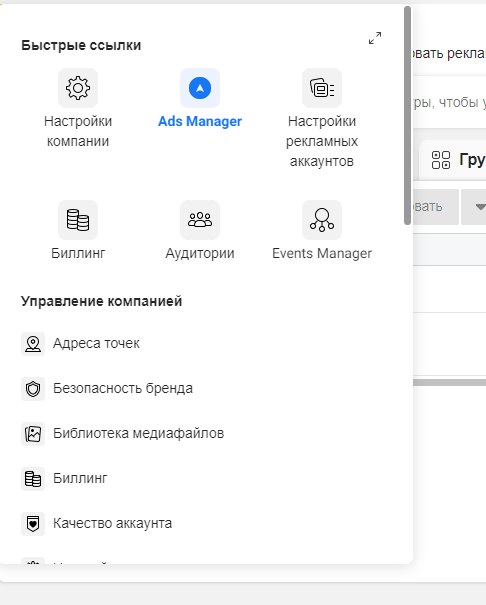Viewport: 486px width, 605px height.
Task: Open the Настройки компании label
Action: tap(78, 131)
